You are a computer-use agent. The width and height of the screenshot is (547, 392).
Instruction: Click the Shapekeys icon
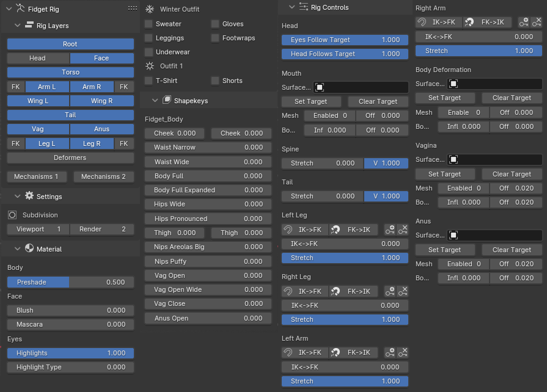pyautogui.click(x=167, y=100)
